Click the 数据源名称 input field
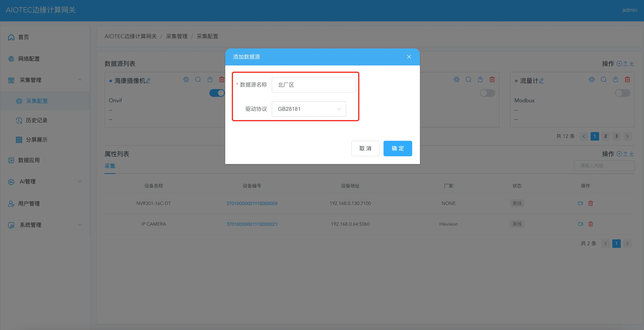This screenshot has height=330, width=644. [x=313, y=85]
